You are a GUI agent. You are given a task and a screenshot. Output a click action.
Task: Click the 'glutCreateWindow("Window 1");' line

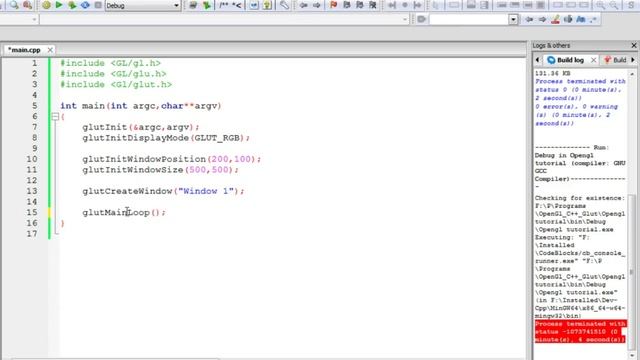pyautogui.click(x=163, y=191)
